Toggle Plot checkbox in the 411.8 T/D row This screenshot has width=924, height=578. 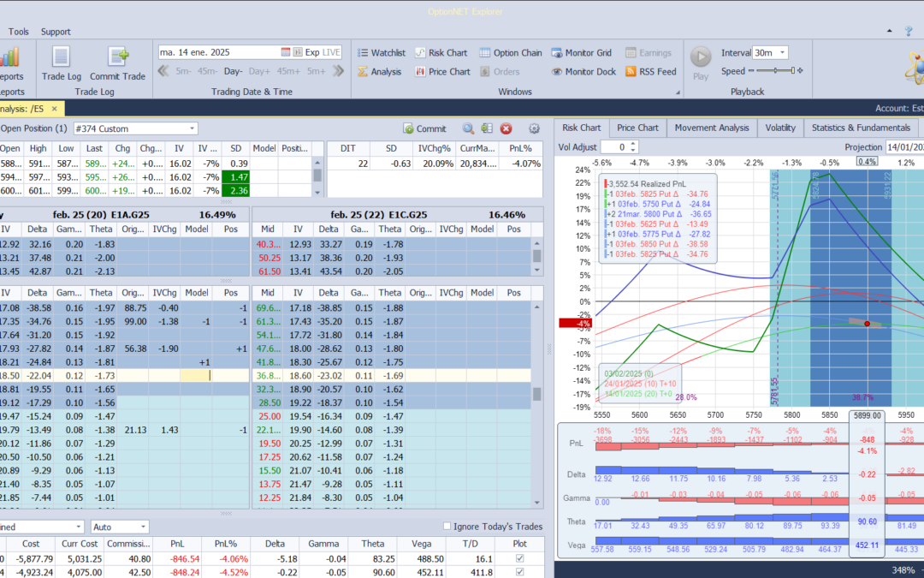(x=519, y=571)
